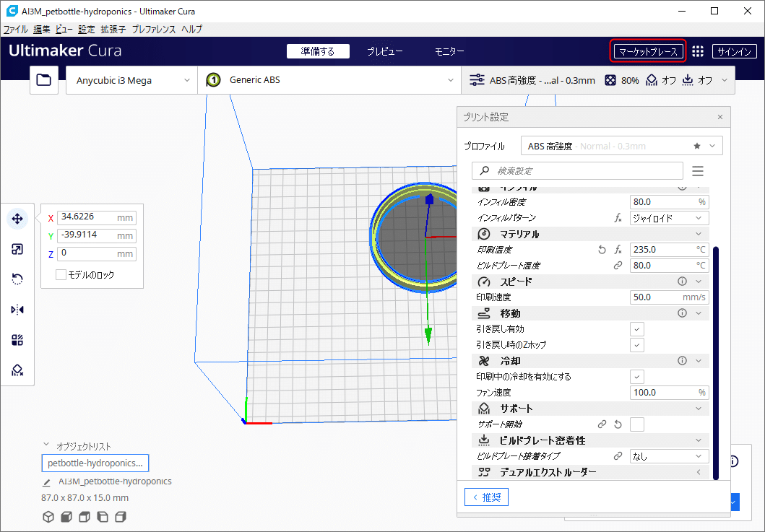
Task: Select the Rotate tool
Action: click(x=17, y=279)
